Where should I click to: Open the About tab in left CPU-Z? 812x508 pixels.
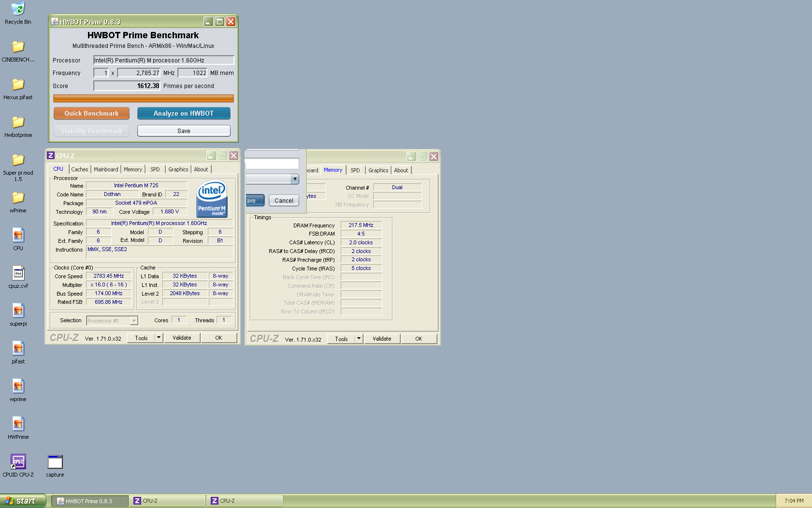click(201, 169)
